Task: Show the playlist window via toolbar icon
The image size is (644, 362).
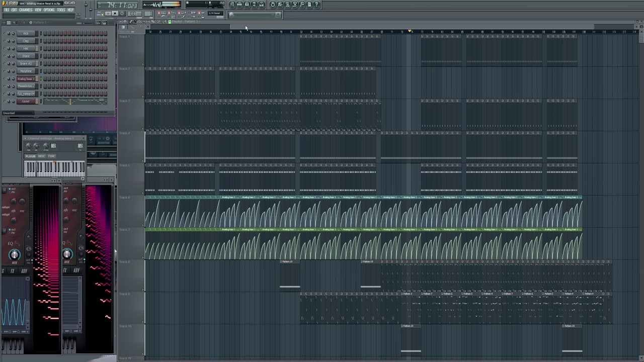Action: (x=232, y=5)
